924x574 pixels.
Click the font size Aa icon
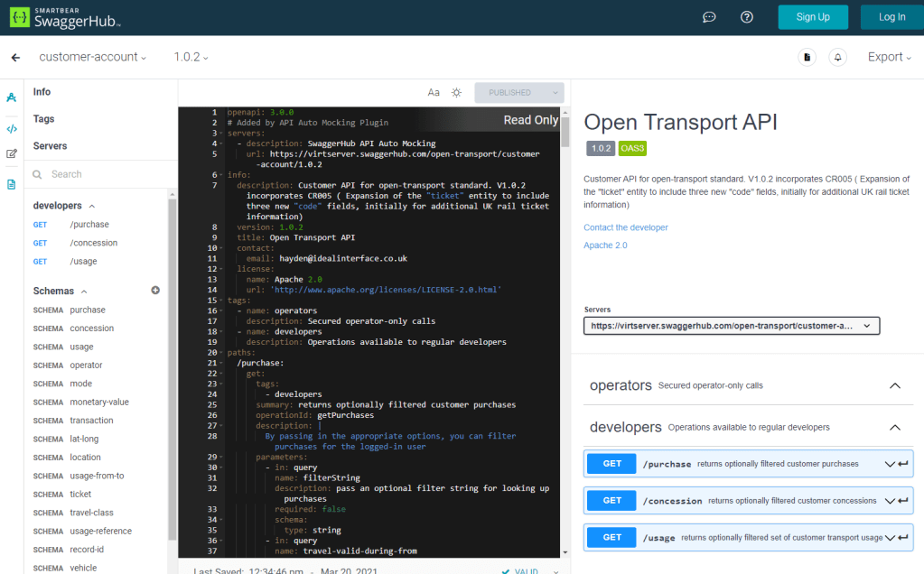tap(434, 93)
